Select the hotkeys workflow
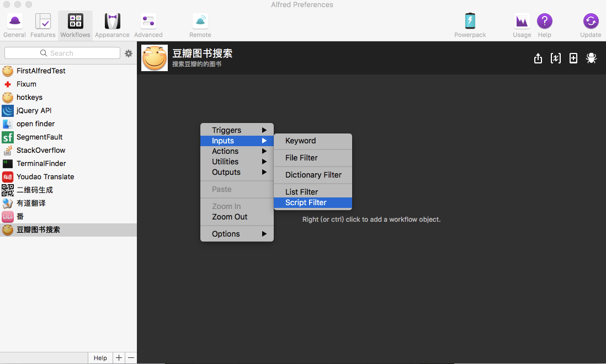606x364 pixels. pos(68,97)
